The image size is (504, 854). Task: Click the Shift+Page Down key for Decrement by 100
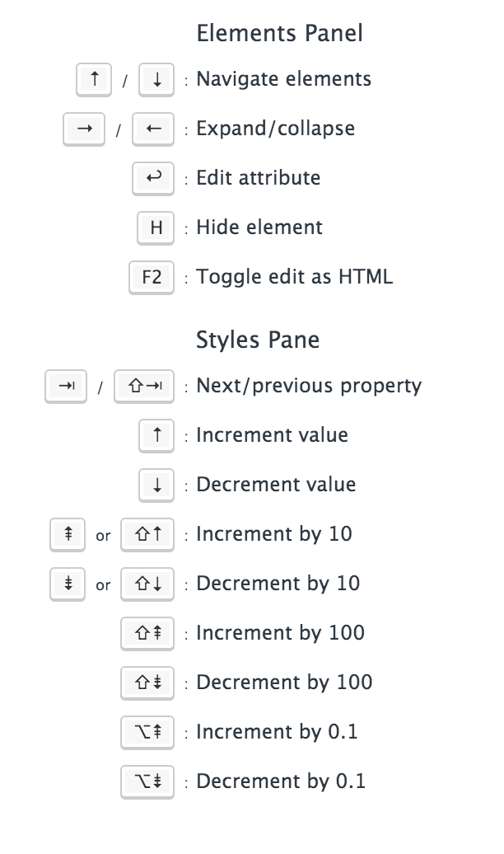click(x=147, y=683)
